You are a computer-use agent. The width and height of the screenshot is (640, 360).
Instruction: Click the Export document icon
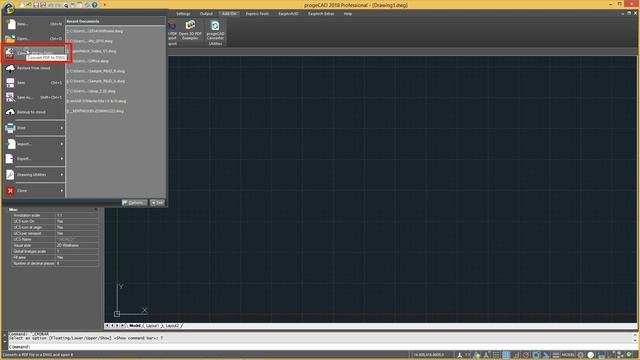click(x=10, y=158)
